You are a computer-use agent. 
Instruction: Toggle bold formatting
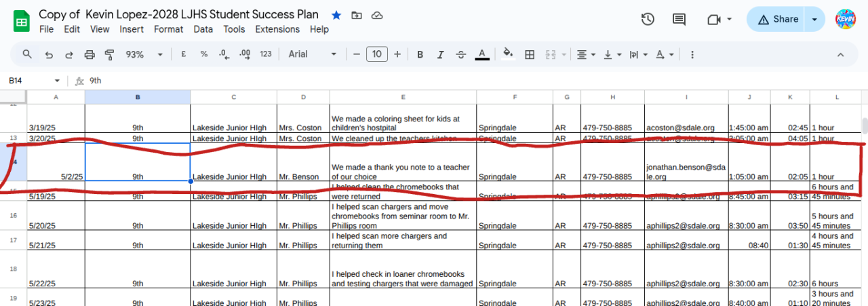coord(420,54)
